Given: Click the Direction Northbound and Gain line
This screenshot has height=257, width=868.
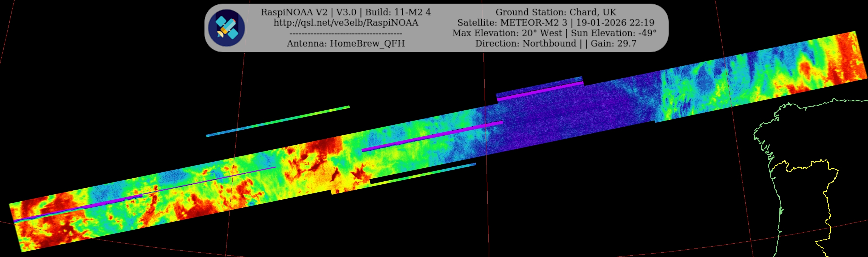Looking at the screenshot, I should click(x=556, y=44).
